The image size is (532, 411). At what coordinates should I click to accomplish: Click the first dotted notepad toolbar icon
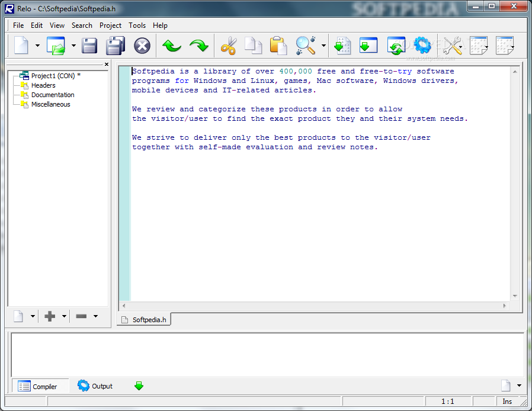[x=479, y=46]
